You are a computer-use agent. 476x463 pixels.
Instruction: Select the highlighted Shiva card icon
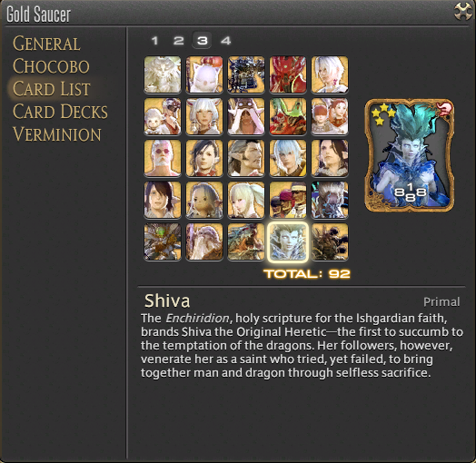288,241
